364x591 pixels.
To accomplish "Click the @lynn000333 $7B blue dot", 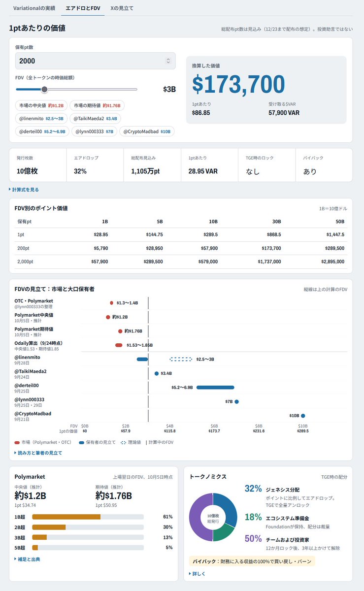I will pos(236,401).
